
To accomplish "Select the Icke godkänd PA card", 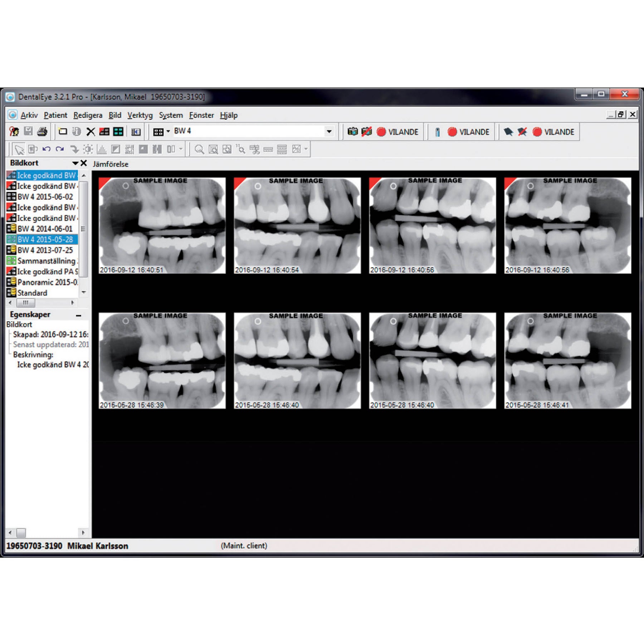I will coord(42,272).
